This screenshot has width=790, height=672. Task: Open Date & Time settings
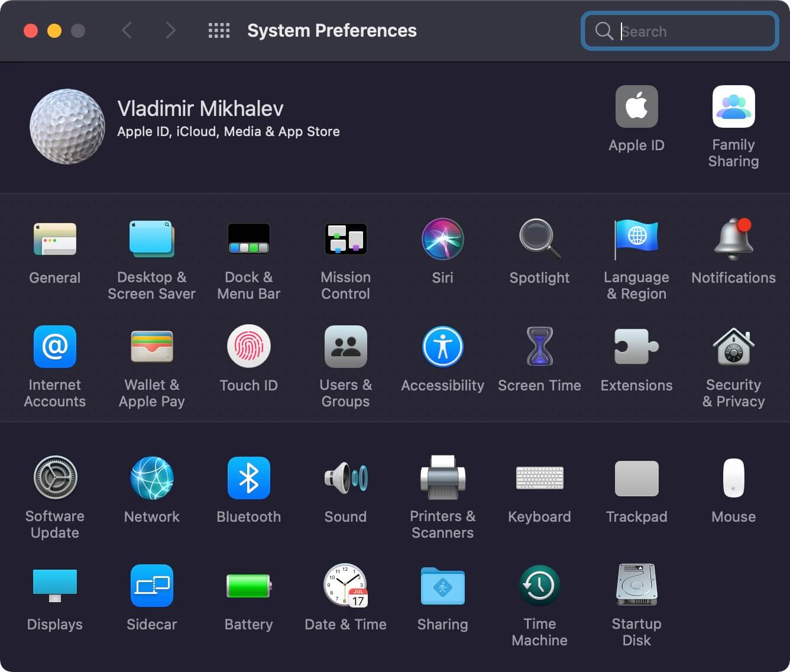(x=346, y=586)
